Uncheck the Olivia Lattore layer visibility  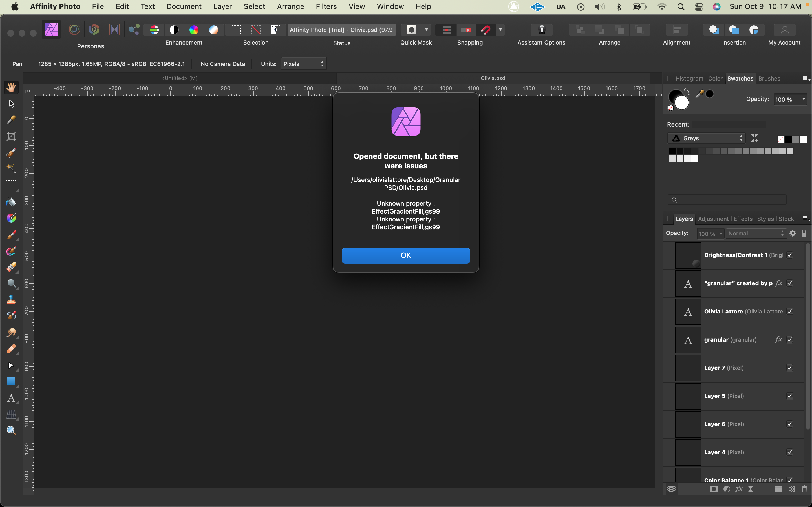(789, 311)
